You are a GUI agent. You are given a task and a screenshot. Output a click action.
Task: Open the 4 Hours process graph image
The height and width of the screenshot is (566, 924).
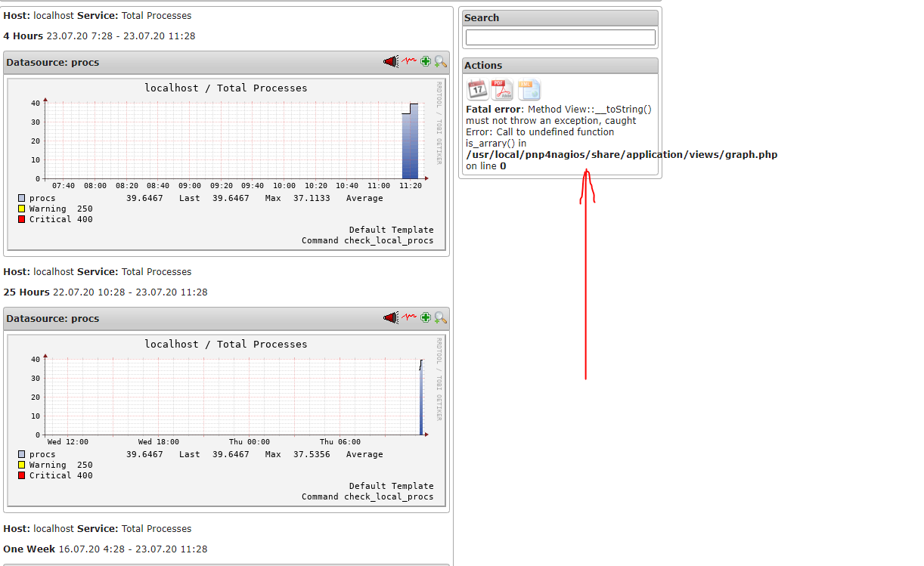pos(226,164)
